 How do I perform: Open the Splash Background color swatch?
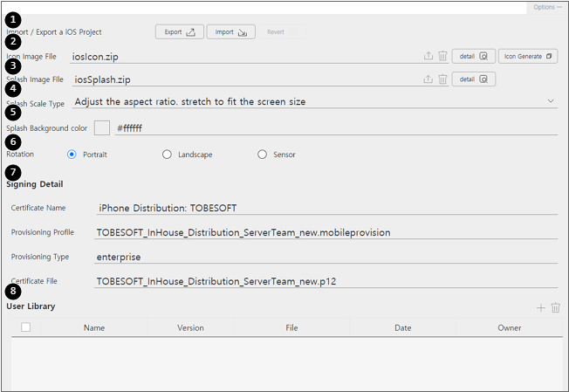click(x=102, y=127)
